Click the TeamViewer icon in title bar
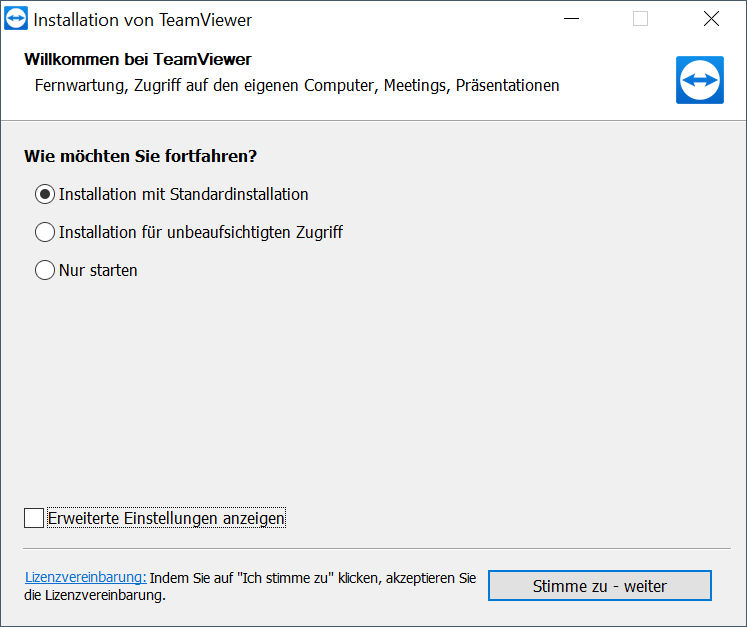The width and height of the screenshot is (747, 627). tap(16, 19)
